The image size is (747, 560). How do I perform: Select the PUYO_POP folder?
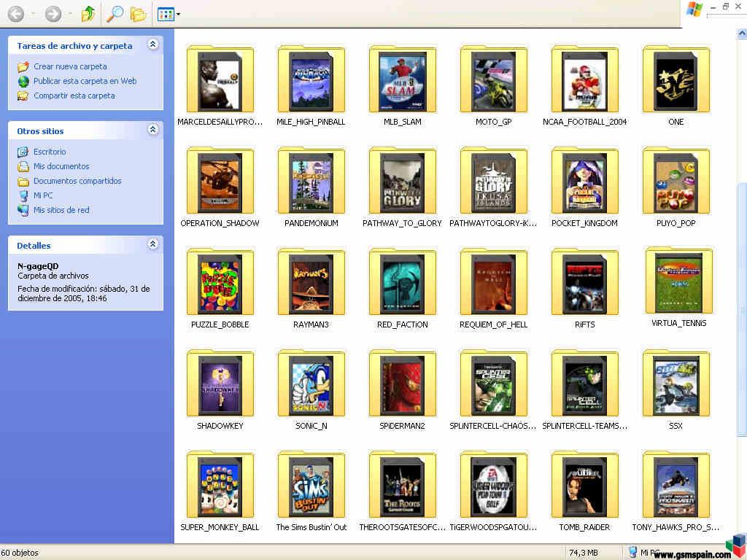pos(676,187)
